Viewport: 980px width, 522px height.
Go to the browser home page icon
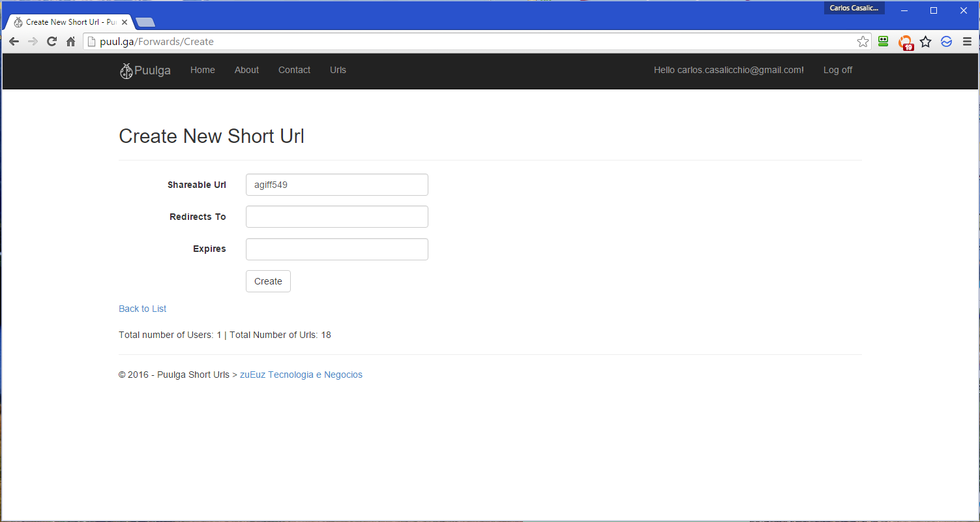71,42
